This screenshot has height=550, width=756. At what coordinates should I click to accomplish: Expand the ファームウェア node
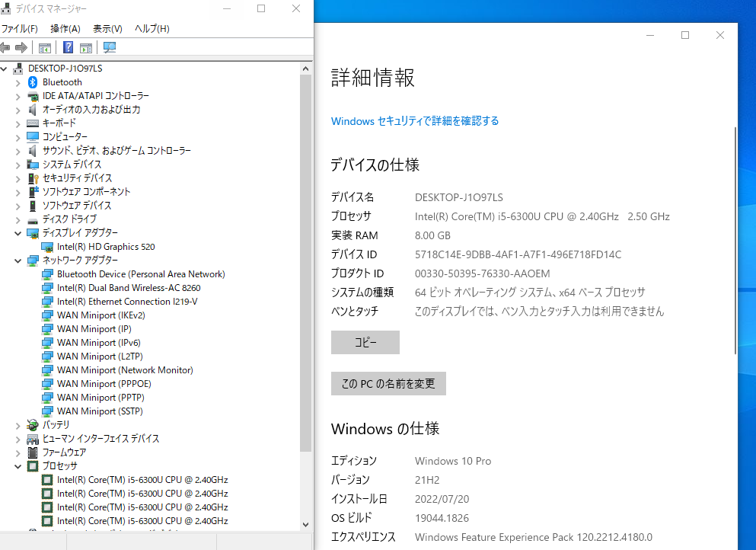pyautogui.click(x=18, y=453)
